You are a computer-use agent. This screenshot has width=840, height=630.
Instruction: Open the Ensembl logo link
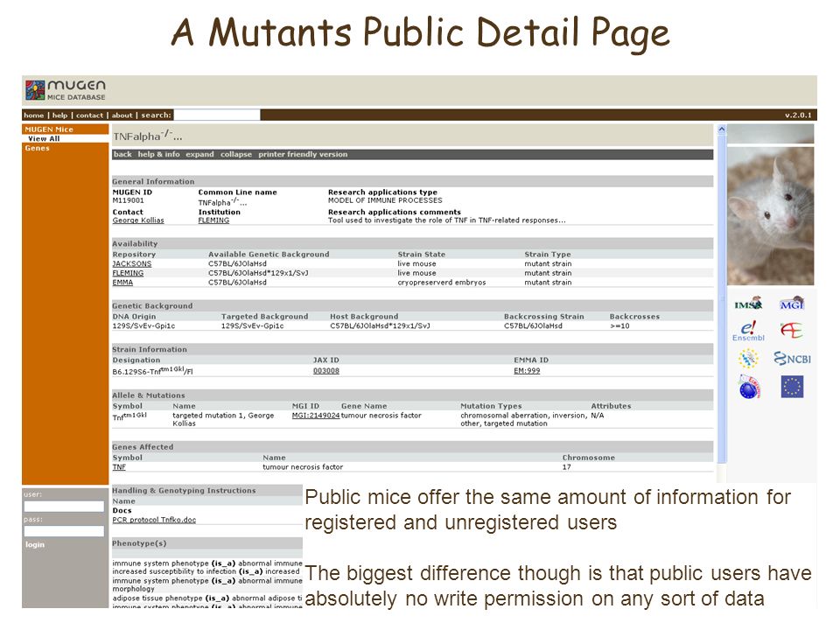(x=748, y=331)
